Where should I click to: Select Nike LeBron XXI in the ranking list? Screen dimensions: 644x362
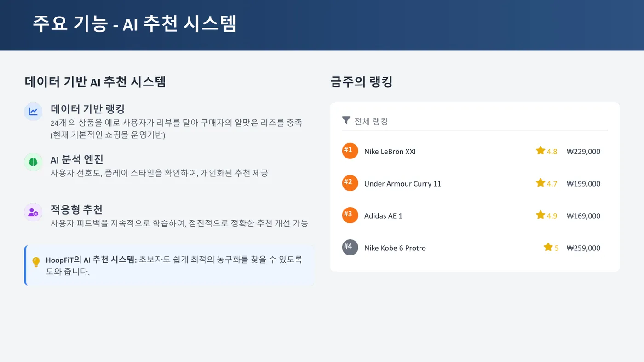[x=390, y=152]
